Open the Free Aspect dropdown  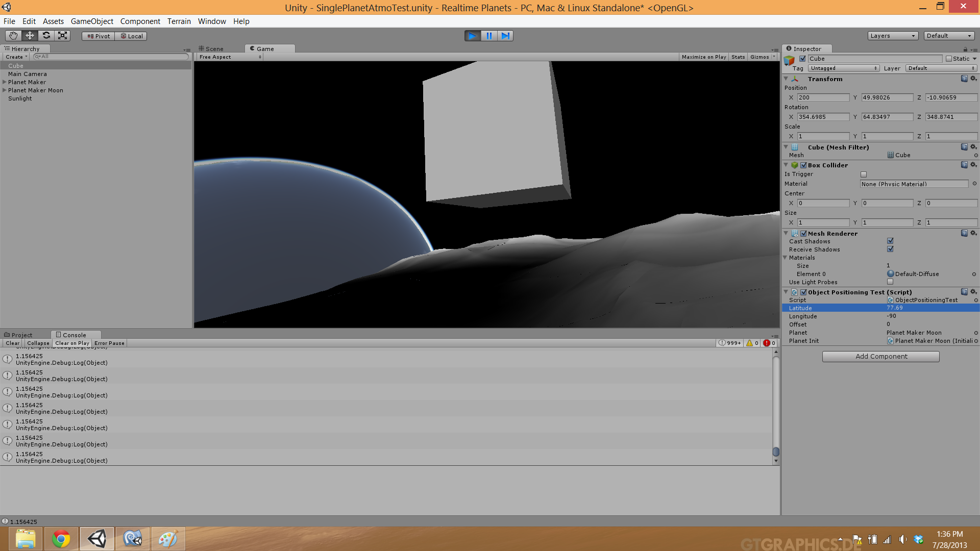click(230, 57)
